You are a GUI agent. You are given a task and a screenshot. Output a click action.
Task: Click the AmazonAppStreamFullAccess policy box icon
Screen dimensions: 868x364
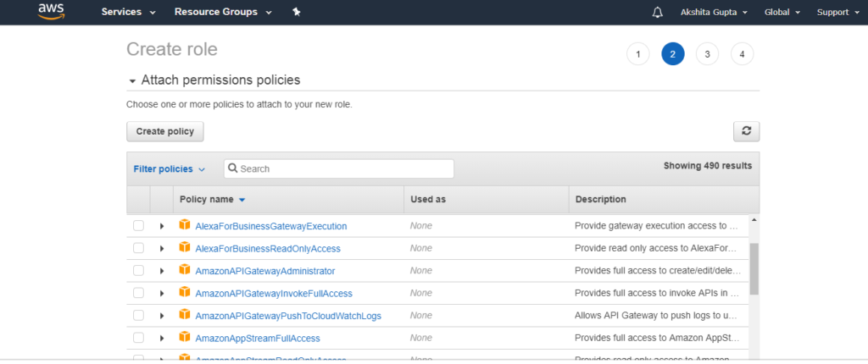click(x=185, y=337)
